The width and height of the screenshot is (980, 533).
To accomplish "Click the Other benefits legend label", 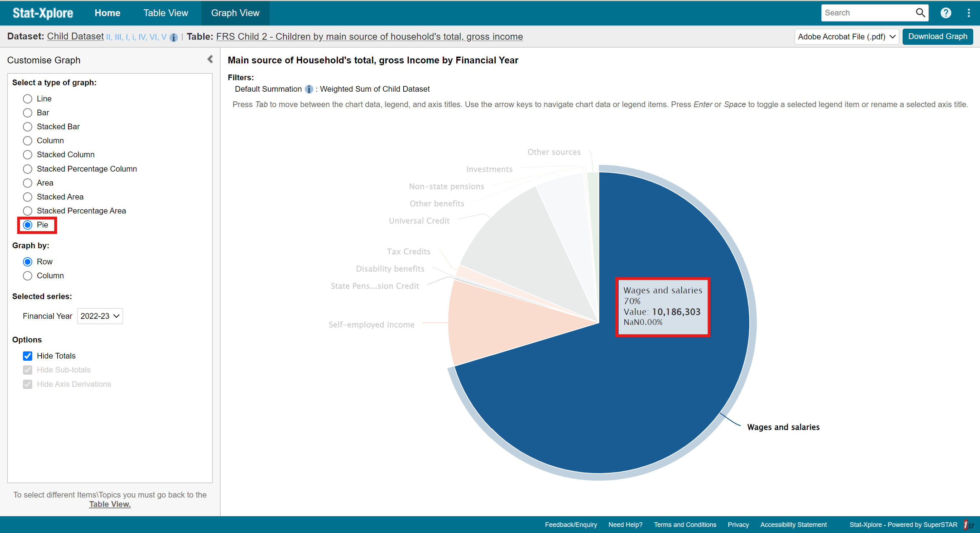I will tap(437, 203).
